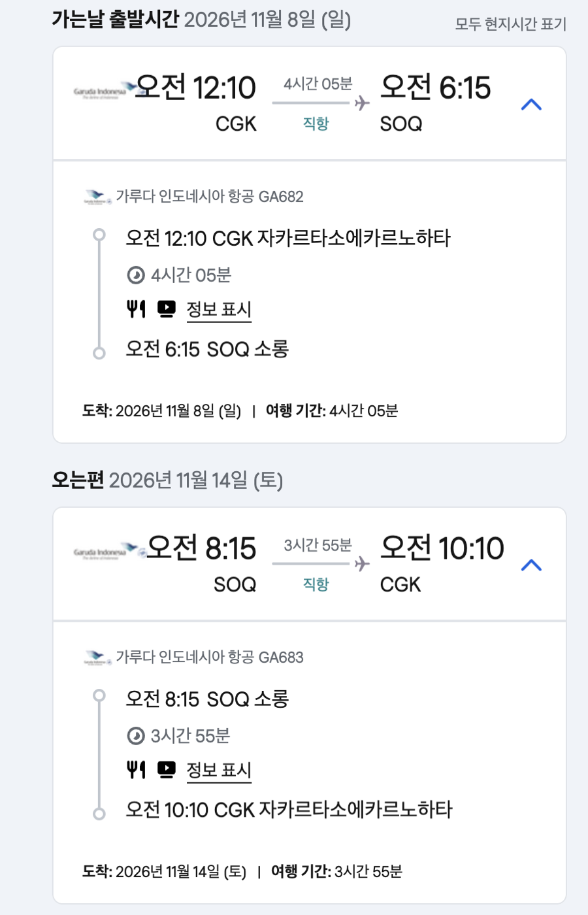Screen dimensions: 588x915
Task: Click the entertainment screen icon under GA682
Action: [x=167, y=309]
